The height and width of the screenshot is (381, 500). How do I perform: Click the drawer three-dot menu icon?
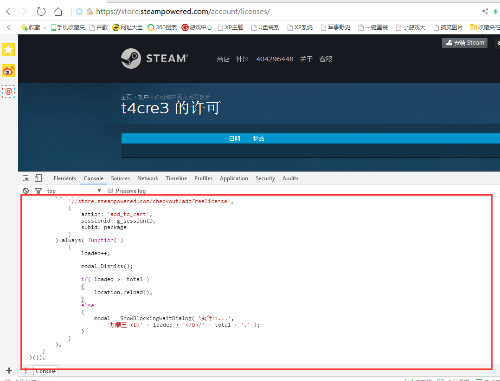26,371
